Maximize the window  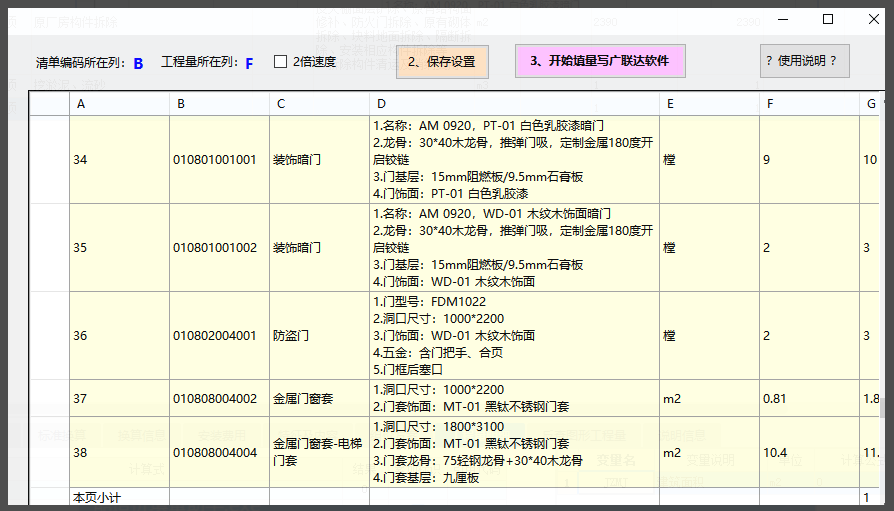pyautogui.click(x=828, y=19)
